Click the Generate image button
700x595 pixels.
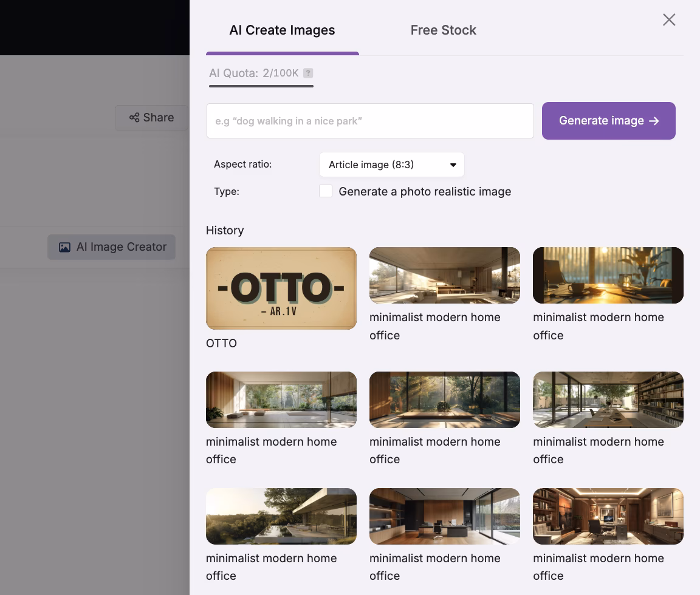[608, 121]
